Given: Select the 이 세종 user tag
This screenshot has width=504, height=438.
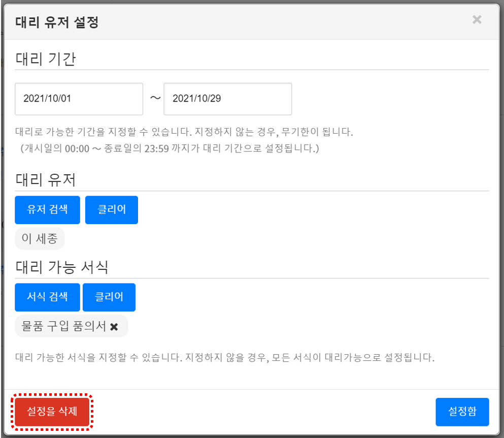Looking at the screenshot, I should tap(40, 239).
